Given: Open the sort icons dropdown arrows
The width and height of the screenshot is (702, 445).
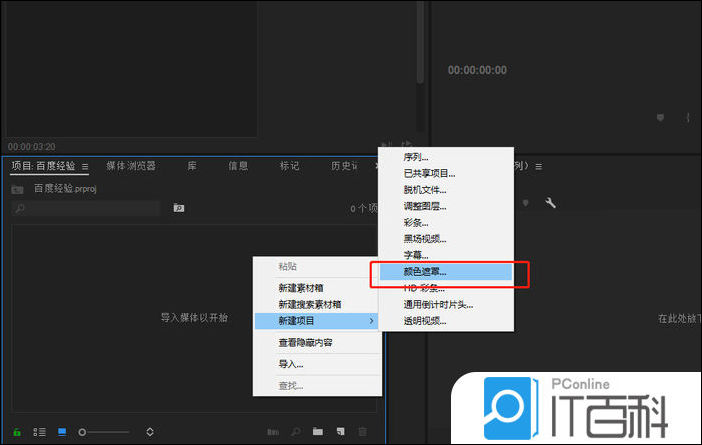Looking at the screenshot, I should click(149, 432).
